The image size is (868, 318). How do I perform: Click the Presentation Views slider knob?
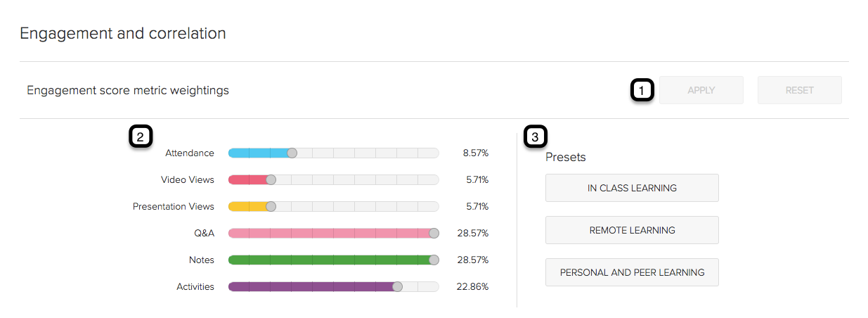(x=271, y=206)
